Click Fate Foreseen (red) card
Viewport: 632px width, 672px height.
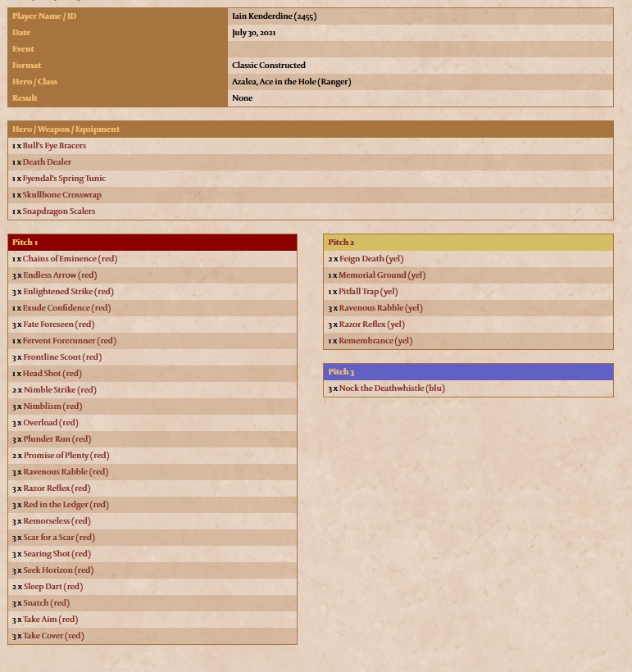pyautogui.click(x=59, y=324)
